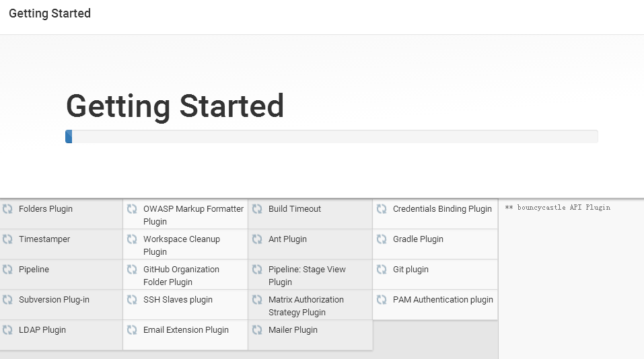The width and height of the screenshot is (644, 359).
Task: Select the Ant Plugin label
Action: (287, 239)
